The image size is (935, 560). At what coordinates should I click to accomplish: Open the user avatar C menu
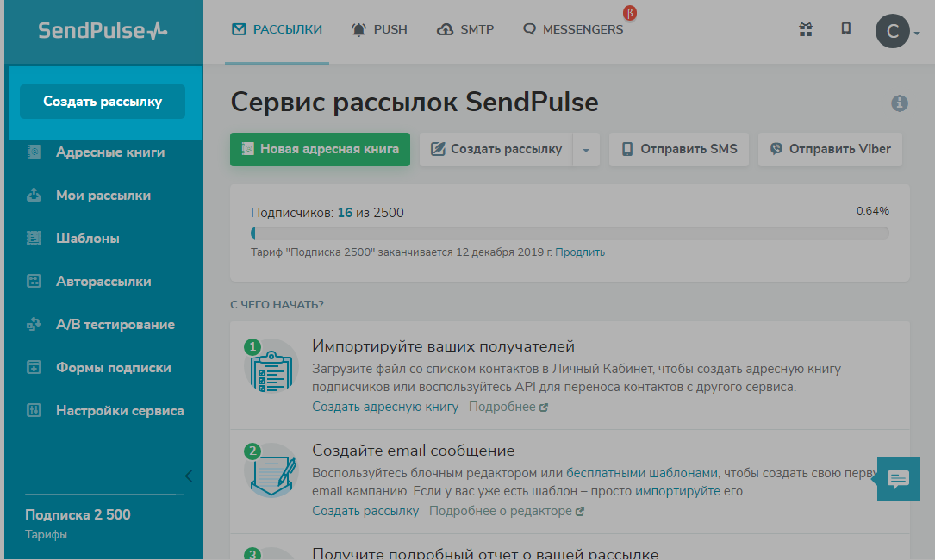point(893,31)
